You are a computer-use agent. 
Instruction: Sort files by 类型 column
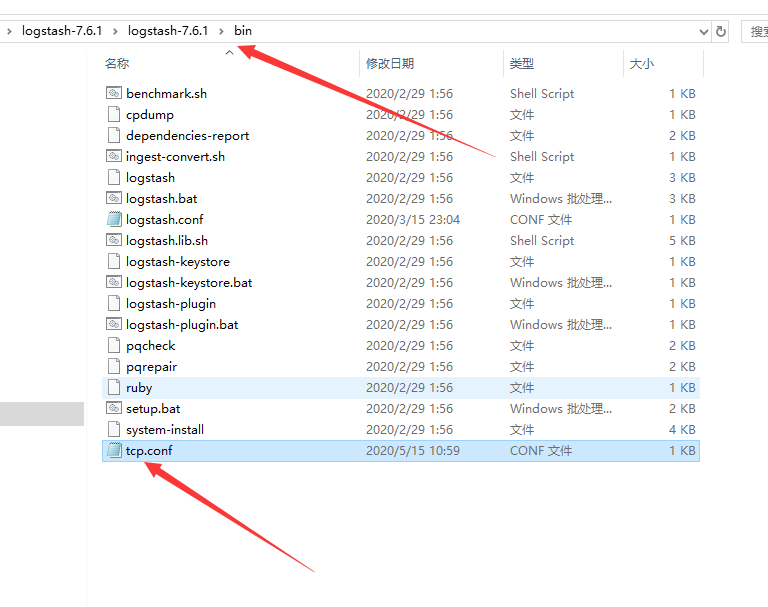click(x=522, y=64)
